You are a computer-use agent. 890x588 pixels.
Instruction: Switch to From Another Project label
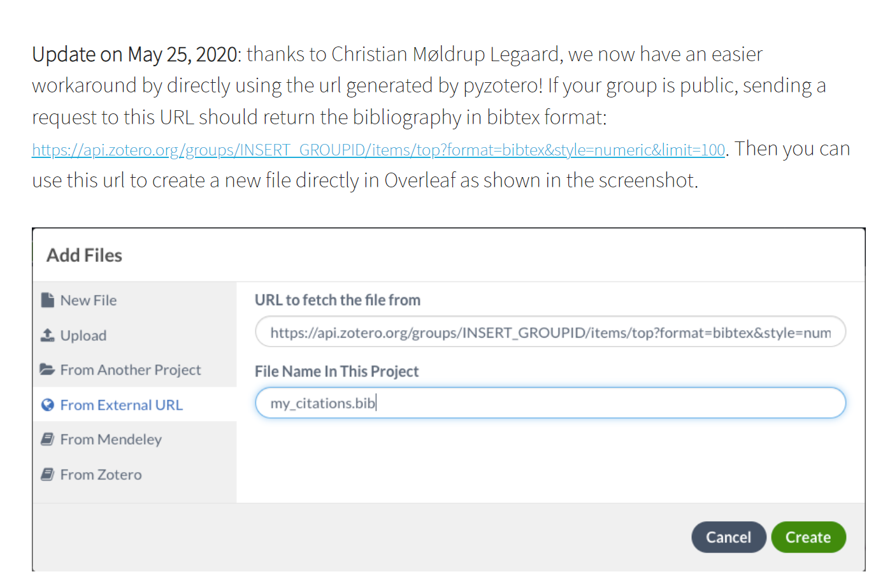click(131, 370)
